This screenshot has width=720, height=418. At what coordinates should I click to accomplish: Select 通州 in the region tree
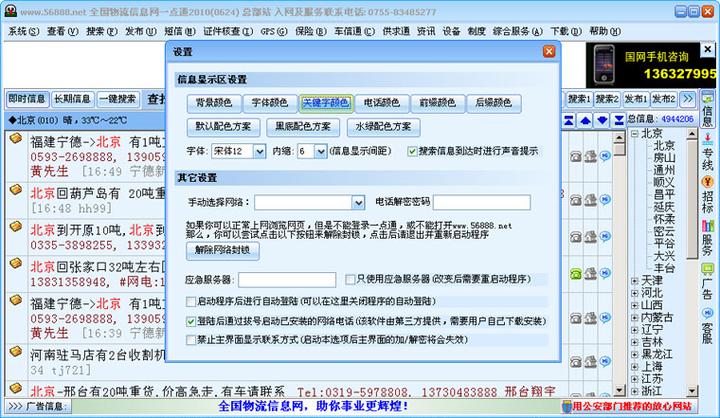[x=664, y=170]
